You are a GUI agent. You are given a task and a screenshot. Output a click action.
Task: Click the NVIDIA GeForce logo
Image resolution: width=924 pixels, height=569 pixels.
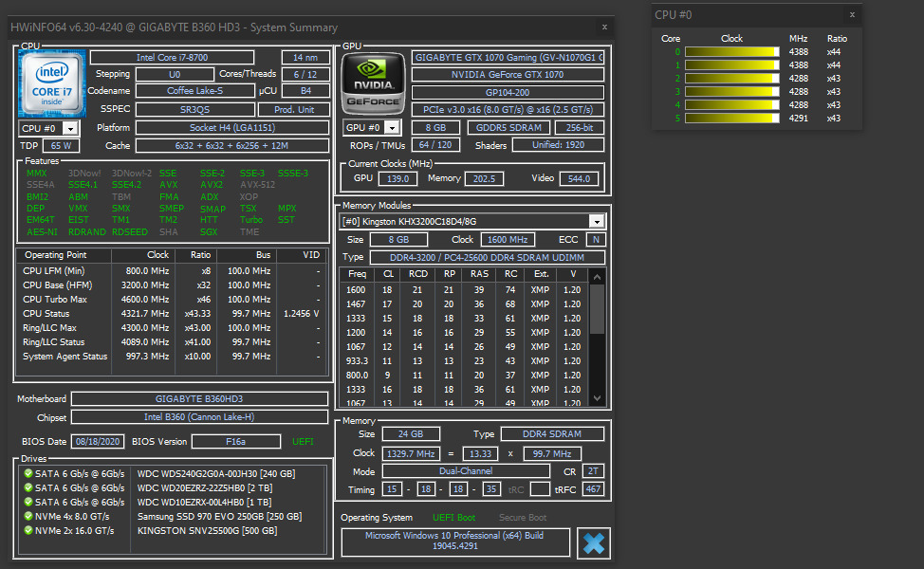coord(372,83)
